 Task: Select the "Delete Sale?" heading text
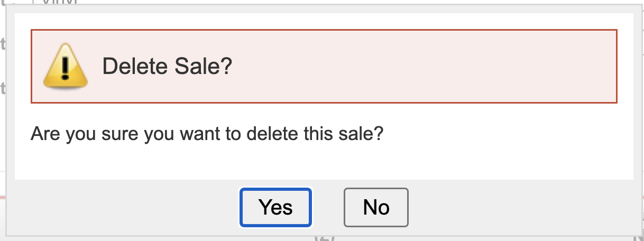tap(167, 67)
